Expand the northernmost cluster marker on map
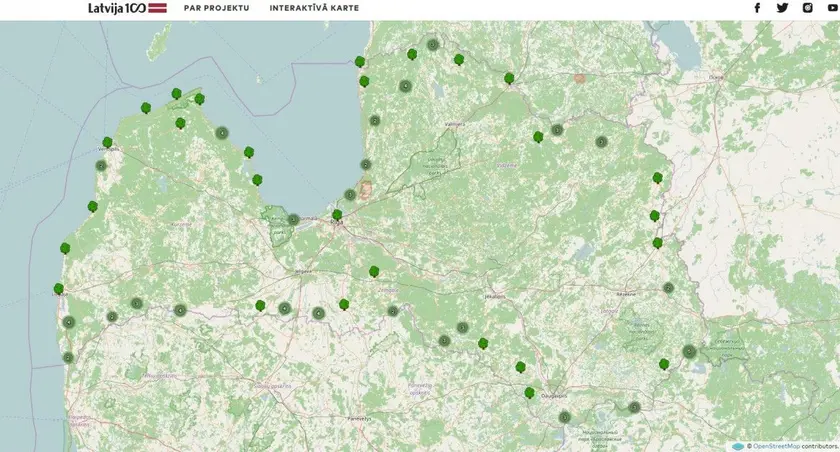The image size is (840, 452). tap(433, 44)
